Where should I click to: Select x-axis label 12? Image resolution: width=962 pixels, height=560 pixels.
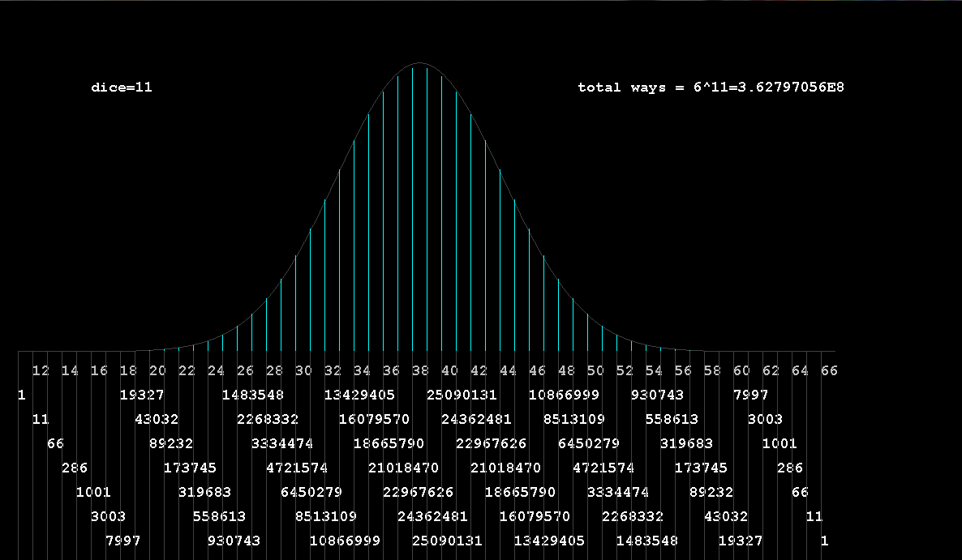(x=41, y=371)
